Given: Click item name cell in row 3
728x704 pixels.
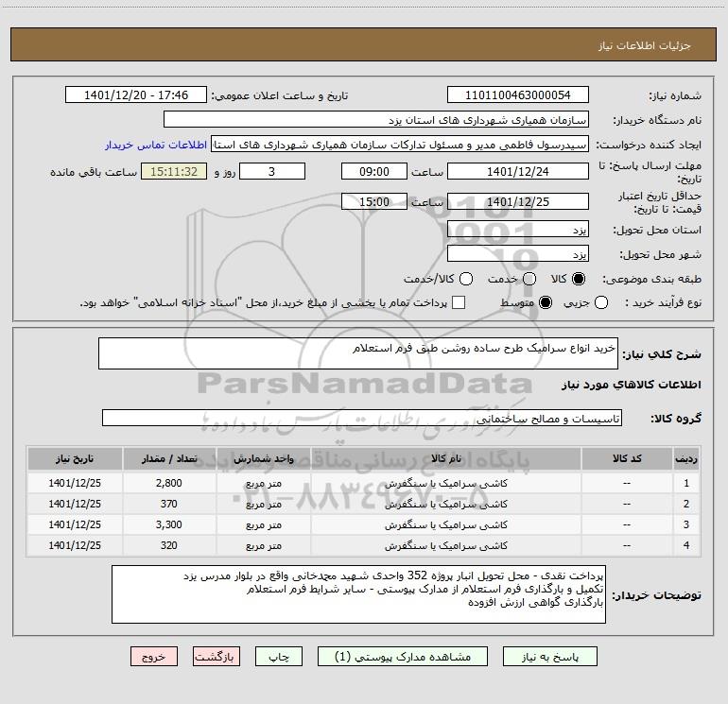Looking at the screenshot, I should (445, 524).
